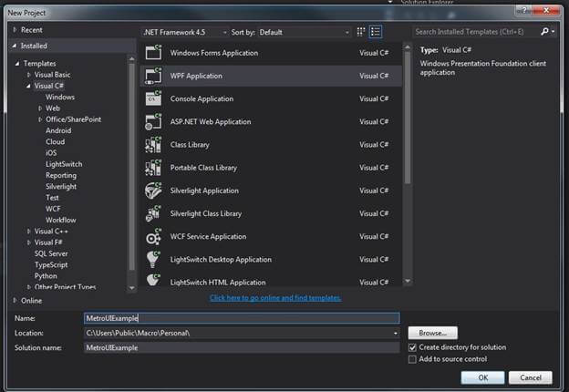This screenshot has width=569, height=392.
Task: Open the search options dropdown arrow
Action: pyautogui.click(x=553, y=32)
